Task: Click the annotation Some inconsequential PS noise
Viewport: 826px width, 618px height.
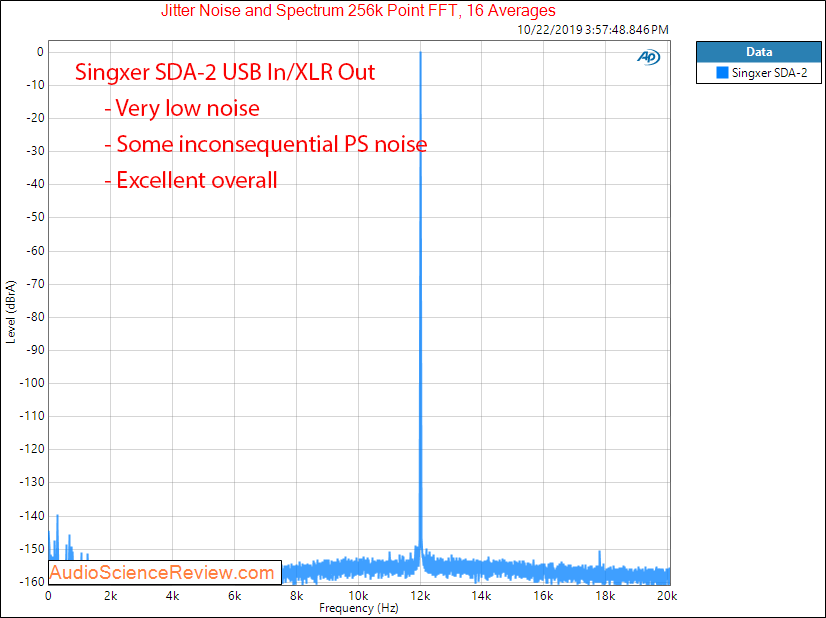Action: click(266, 144)
